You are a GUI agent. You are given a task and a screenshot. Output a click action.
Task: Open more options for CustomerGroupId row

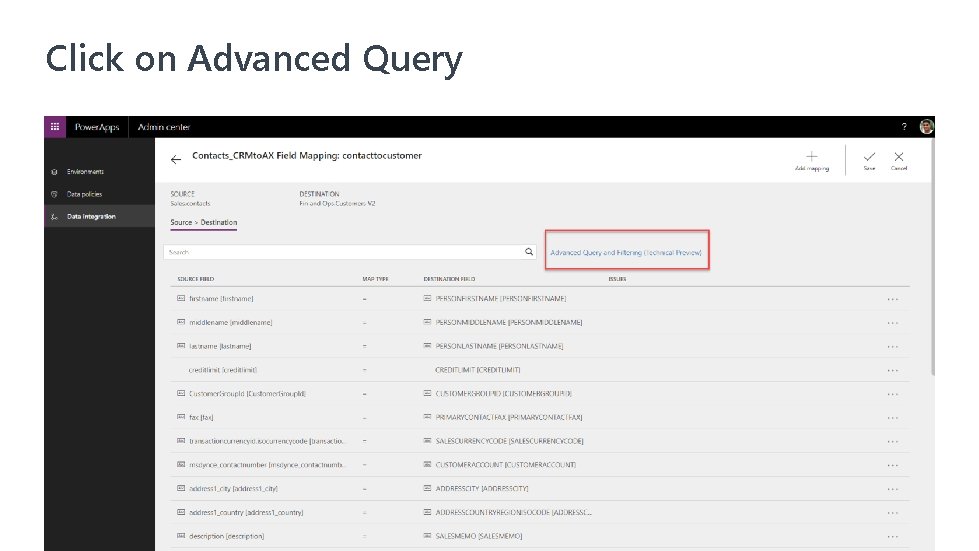coord(892,394)
